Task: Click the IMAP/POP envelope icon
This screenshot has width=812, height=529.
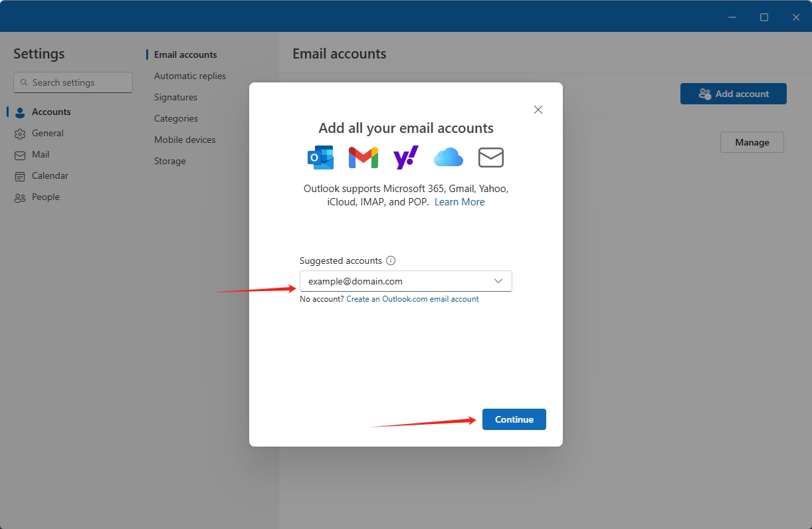Action: pyautogui.click(x=490, y=157)
